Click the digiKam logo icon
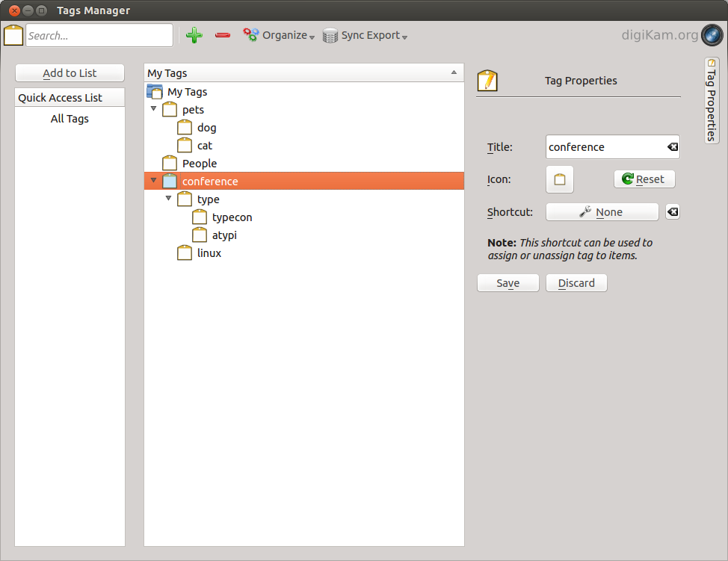Image resolution: width=728 pixels, height=561 pixels. (711, 35)
